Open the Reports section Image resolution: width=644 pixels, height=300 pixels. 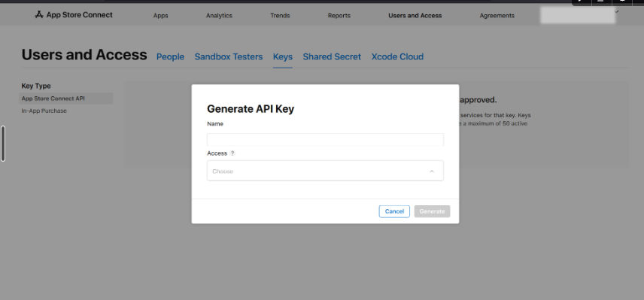339,16
